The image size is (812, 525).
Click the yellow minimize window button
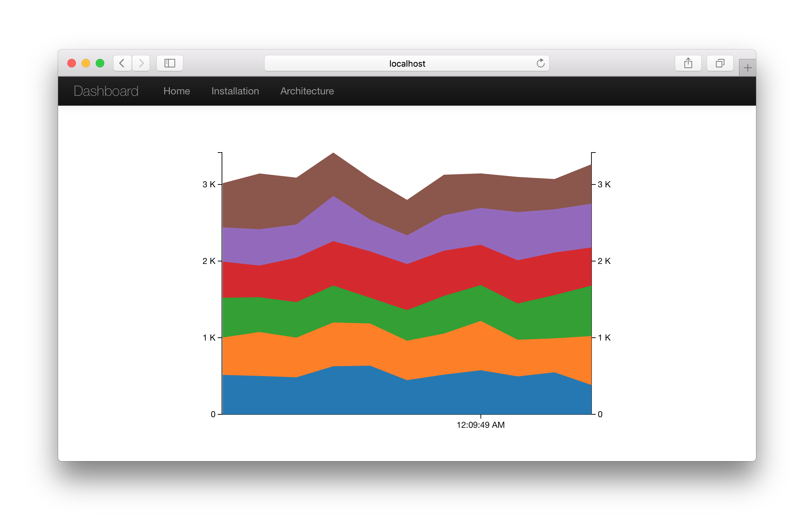click(x=86, y=63)
